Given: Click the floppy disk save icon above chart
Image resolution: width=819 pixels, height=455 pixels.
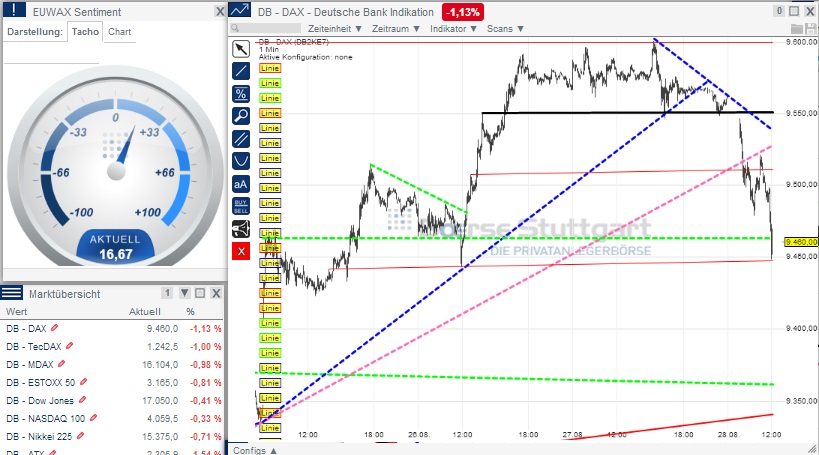Looking at the screenshot, I should tap(810, 29).
